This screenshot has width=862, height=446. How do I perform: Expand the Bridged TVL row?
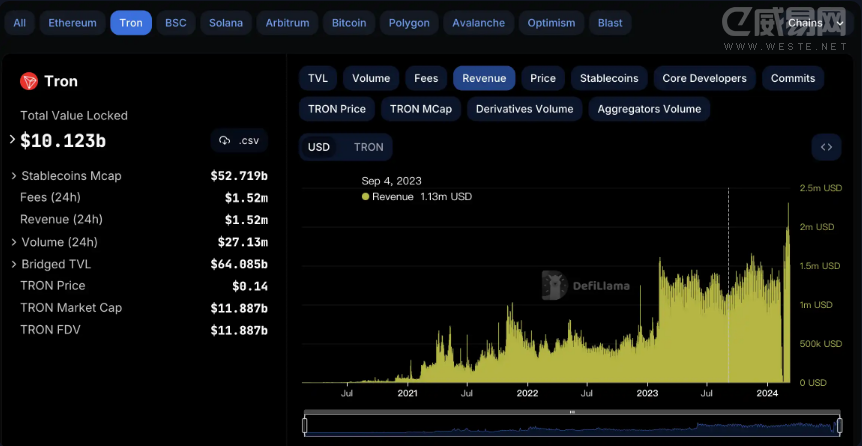(x=14, y=265)
